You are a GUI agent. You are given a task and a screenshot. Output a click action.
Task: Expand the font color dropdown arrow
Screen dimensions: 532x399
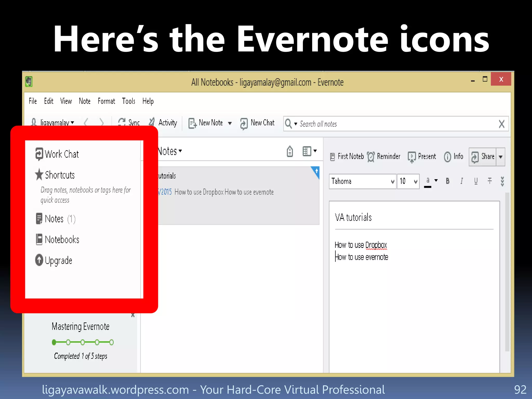pos(436,180)
